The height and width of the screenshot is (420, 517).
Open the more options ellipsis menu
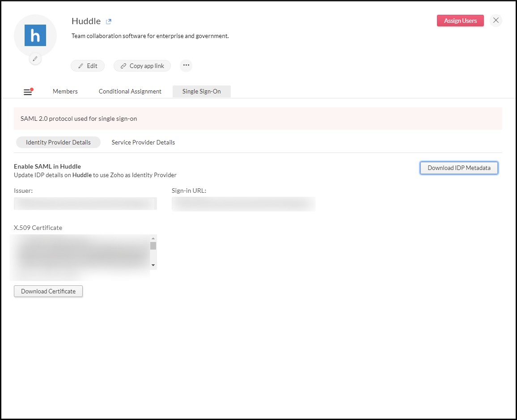tap(186, 65)
